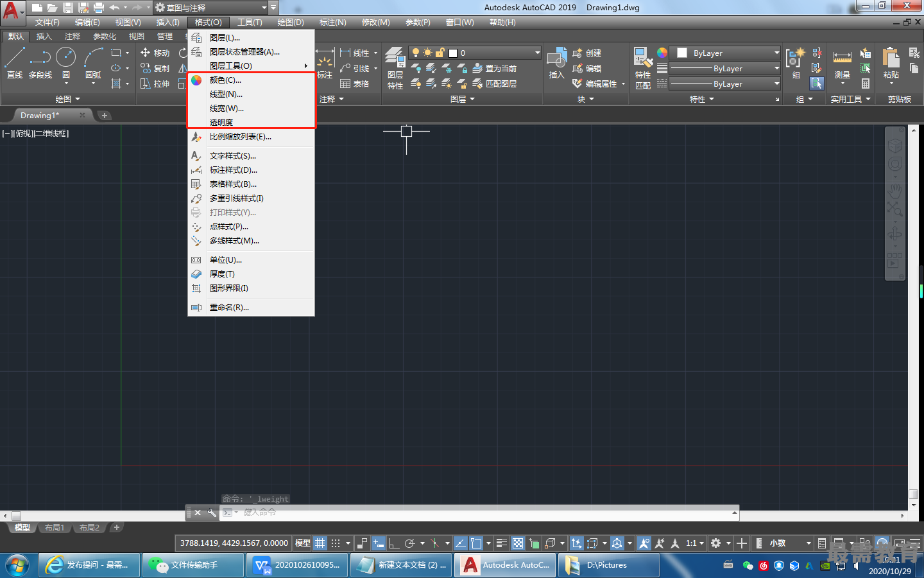The image size is (924, 578).
Task: Toggle ortho mode in status bar
Action: pos(394,543)
